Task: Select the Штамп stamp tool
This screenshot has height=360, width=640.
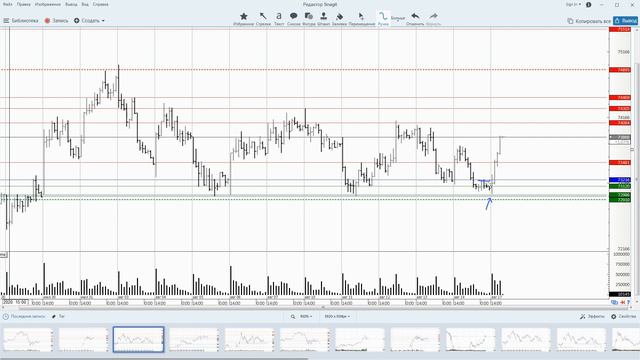Action: click(x=323, y=18)
